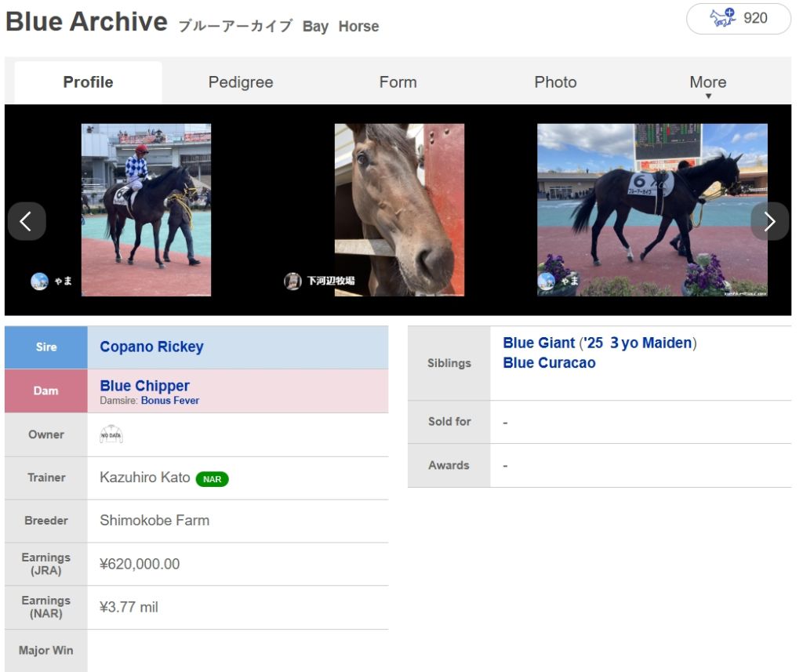The width and height of the screenshot is (803, 672).
Task: Open sibling Blue Giant link
Action: [539, 343]
